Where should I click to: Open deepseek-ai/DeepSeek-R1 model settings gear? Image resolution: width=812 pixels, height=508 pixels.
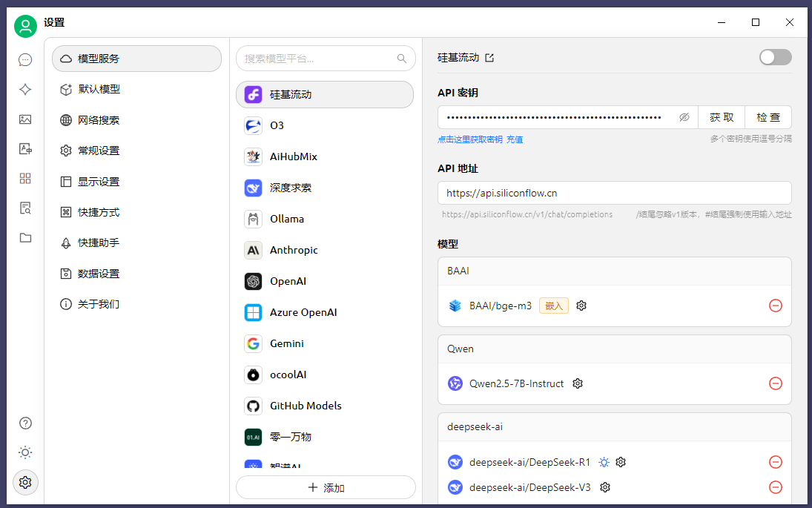(x=621, y=462)
